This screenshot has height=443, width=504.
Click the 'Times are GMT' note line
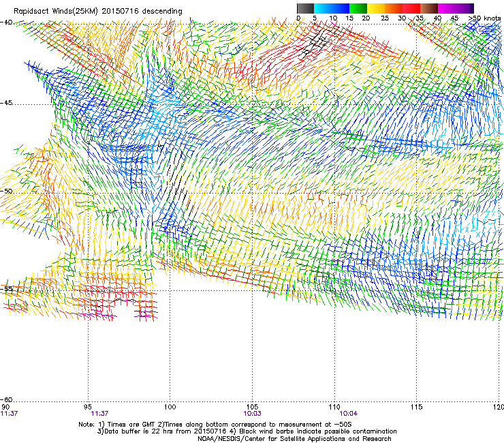coord(215,425)
